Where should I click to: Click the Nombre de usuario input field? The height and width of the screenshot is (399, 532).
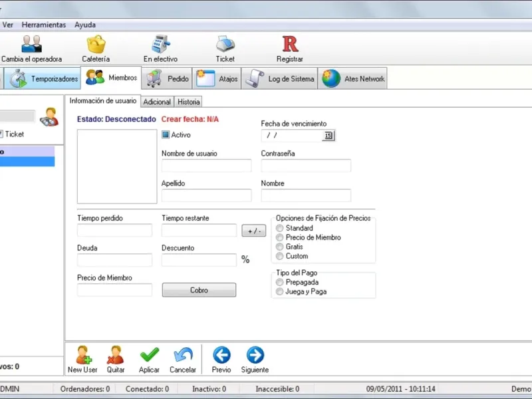(206, 166)
